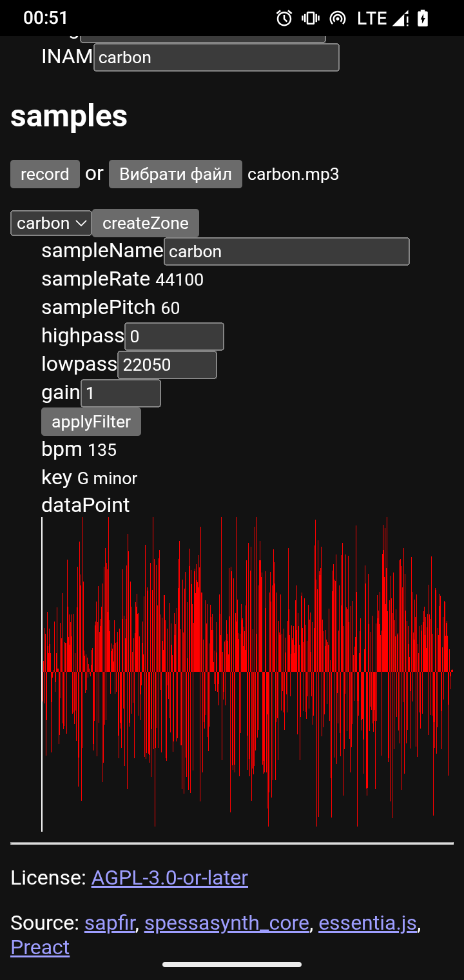Open the essentia.js link
Viewport: 464px width, 980px height.
tap(367, 923)
